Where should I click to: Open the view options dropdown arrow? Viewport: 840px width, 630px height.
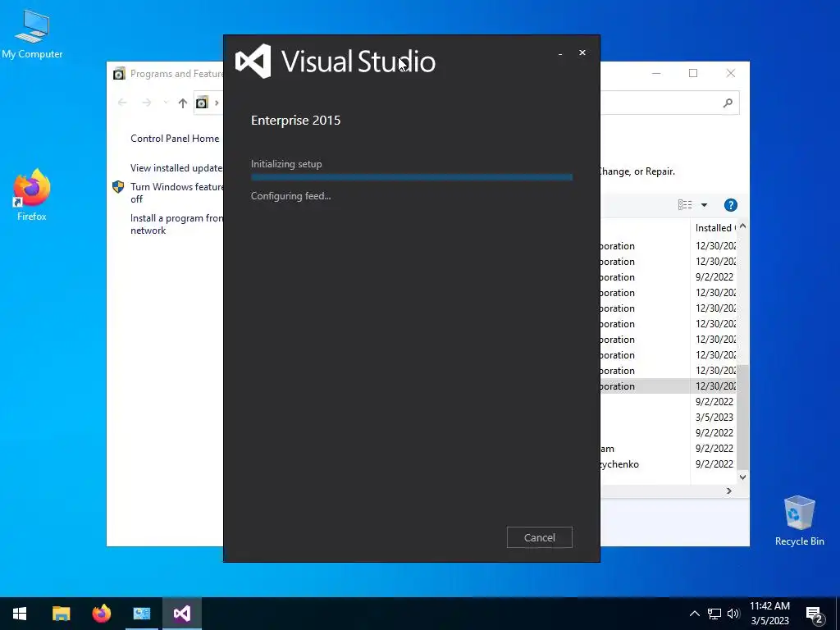pyautogui.click(x=704, y=204)
